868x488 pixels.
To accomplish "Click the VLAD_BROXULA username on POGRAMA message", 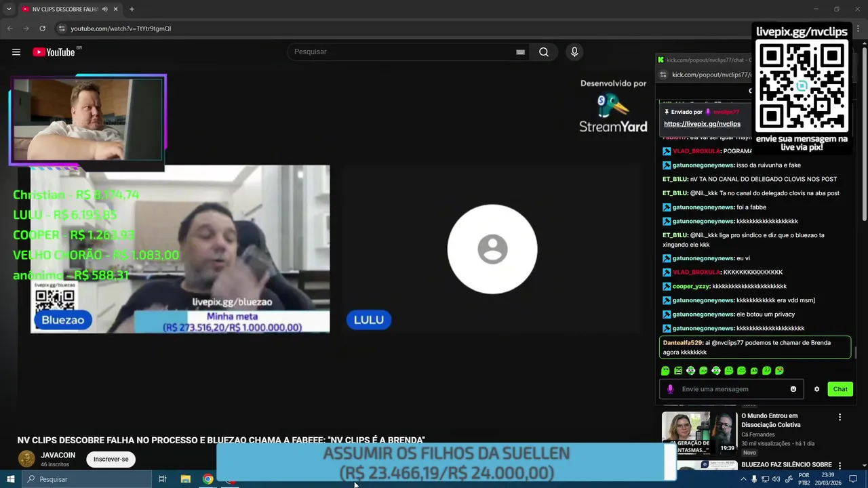I will click(696, 151).
